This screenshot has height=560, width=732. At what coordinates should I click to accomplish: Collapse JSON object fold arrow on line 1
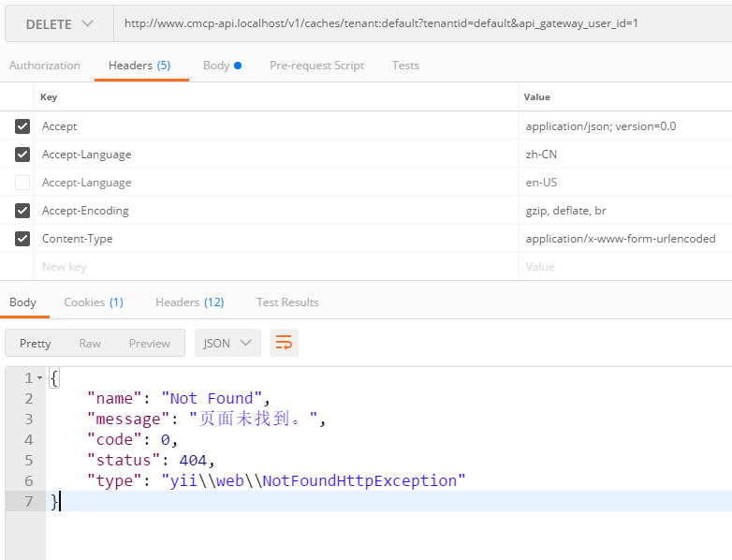coord(39,378)
